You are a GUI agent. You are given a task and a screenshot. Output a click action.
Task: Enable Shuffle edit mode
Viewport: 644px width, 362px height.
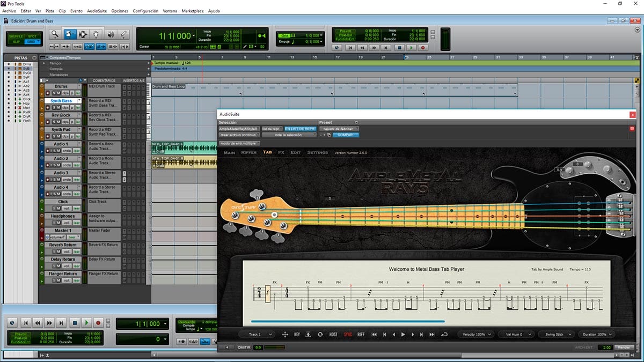tap(16, 36)
